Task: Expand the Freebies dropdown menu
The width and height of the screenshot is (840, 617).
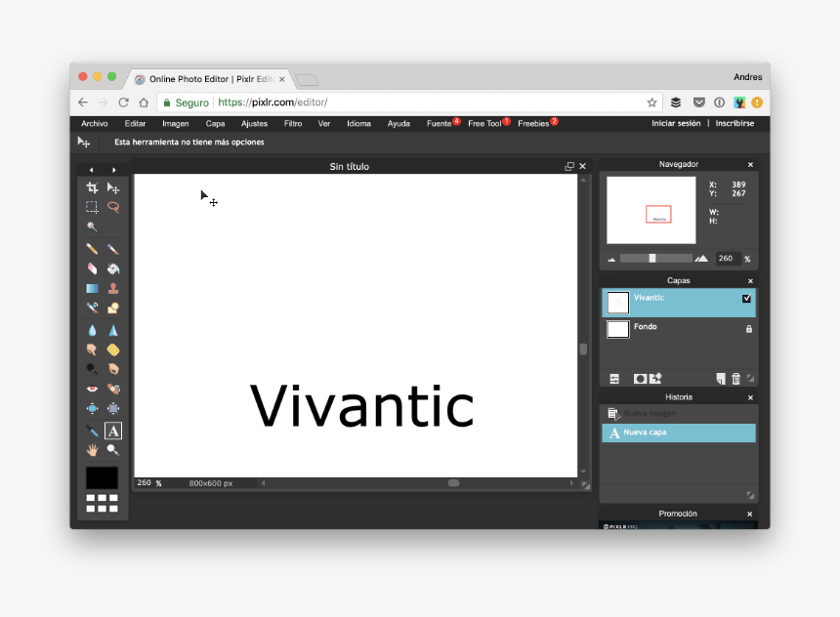Action: (533, 124)
